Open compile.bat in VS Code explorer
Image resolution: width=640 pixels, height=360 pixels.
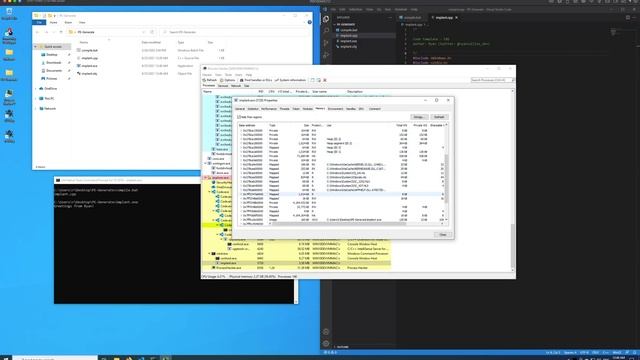[x=349, y=30]
